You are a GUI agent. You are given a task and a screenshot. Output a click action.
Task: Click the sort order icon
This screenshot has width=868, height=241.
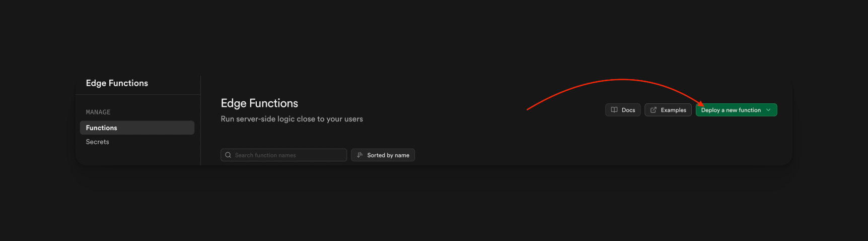[x=360, y=155]
